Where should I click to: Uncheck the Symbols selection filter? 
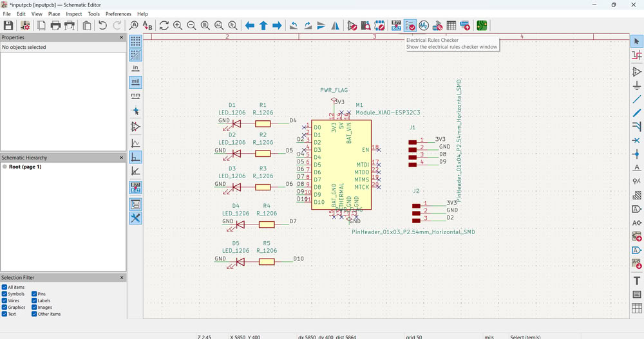(x=5, y=294)
